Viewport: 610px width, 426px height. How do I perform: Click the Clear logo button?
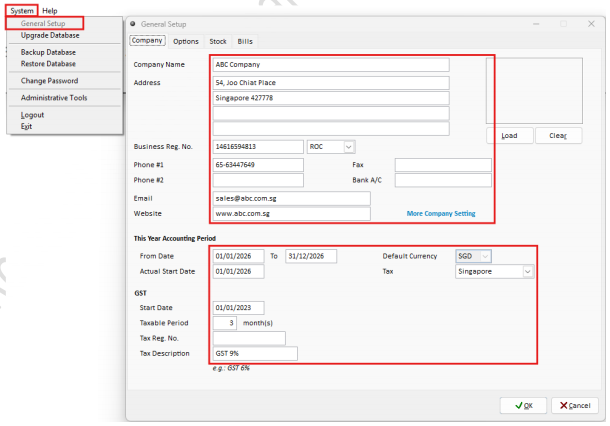558,136
